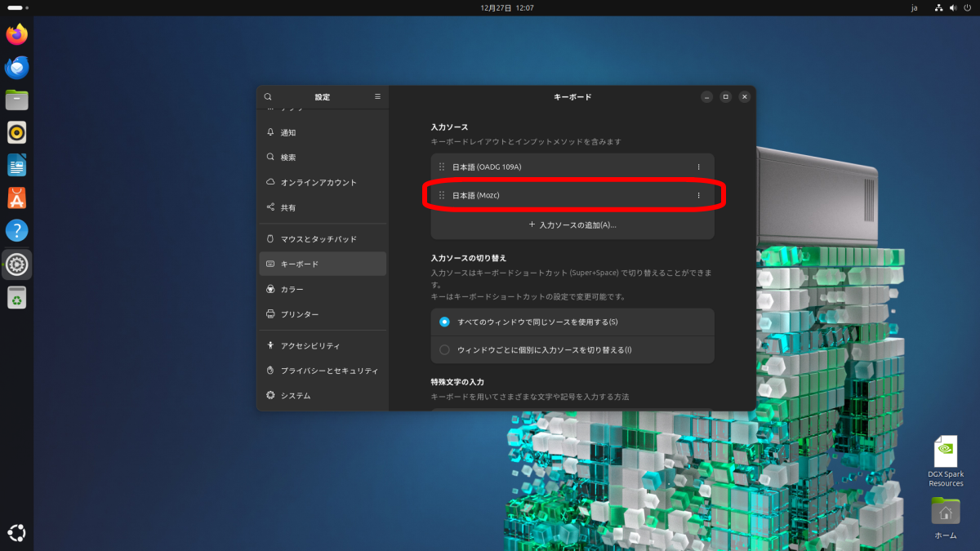
Task: Open the clock and calendar in top bar
Action: click(x=507, y=7)
